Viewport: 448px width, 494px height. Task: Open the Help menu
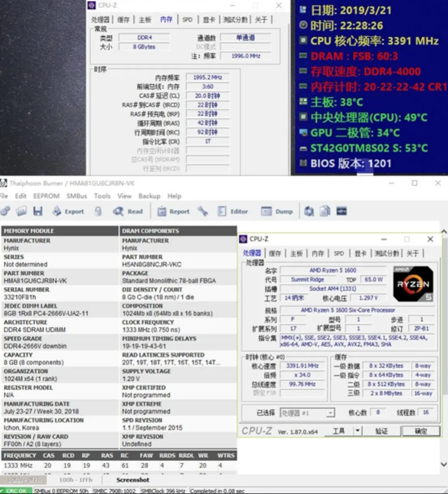click(174, 196)
